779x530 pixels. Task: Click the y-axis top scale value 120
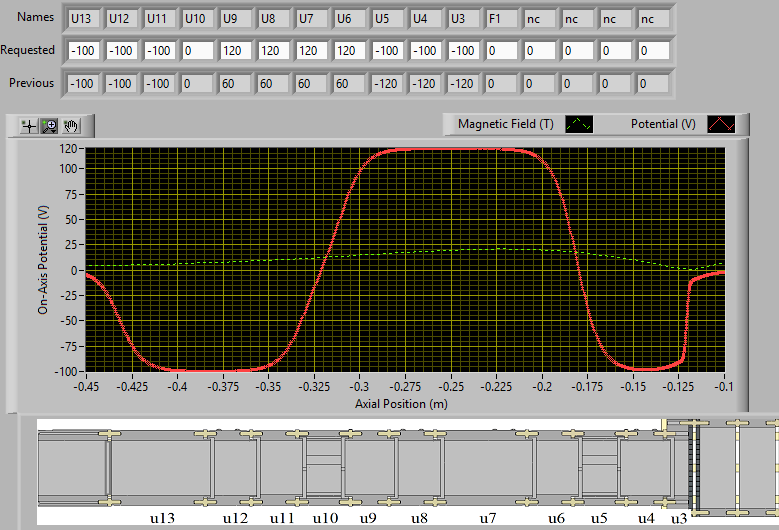click(x=68, y=148)
